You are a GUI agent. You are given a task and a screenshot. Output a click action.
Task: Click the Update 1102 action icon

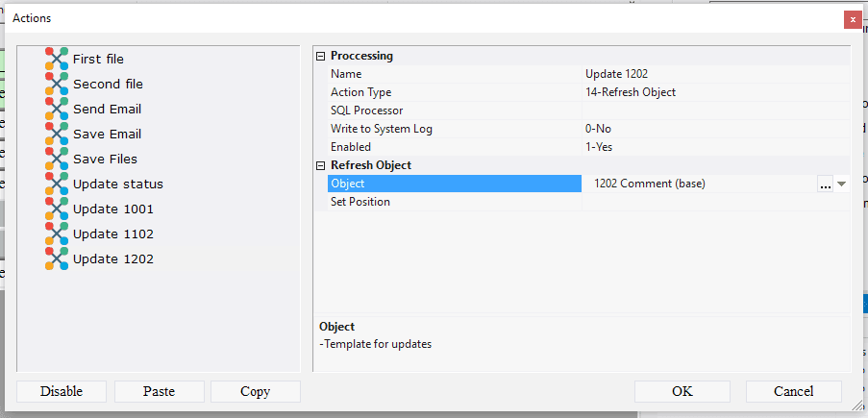click(57, 234)
